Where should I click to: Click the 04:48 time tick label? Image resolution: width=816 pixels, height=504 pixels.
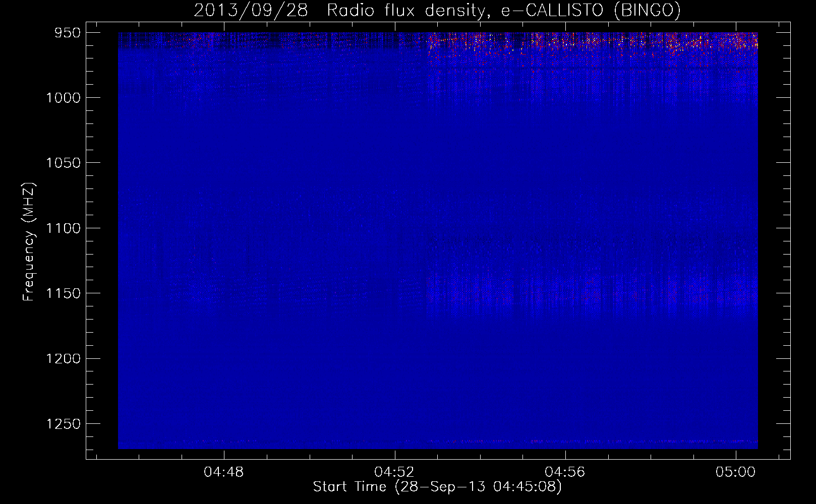[223, 472]
